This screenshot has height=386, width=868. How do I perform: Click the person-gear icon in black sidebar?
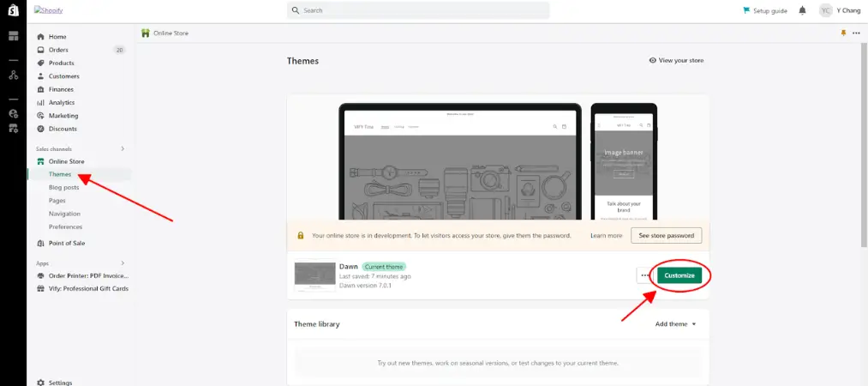[14, 113]
